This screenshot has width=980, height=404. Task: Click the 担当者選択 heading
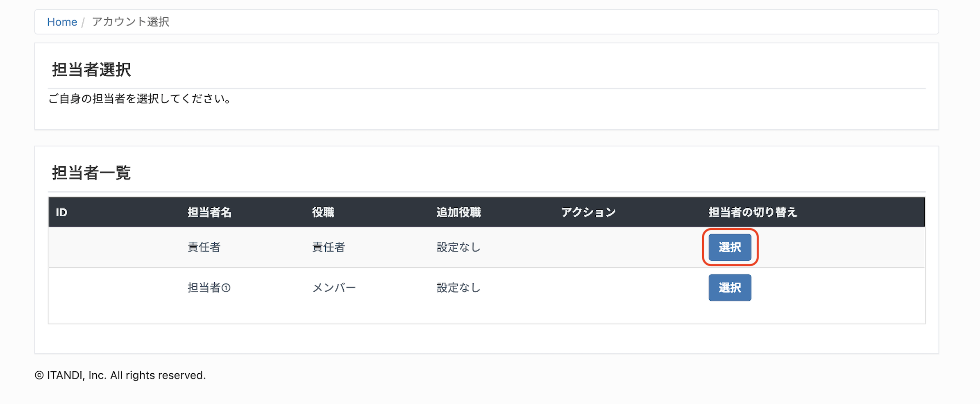(91, 69)
